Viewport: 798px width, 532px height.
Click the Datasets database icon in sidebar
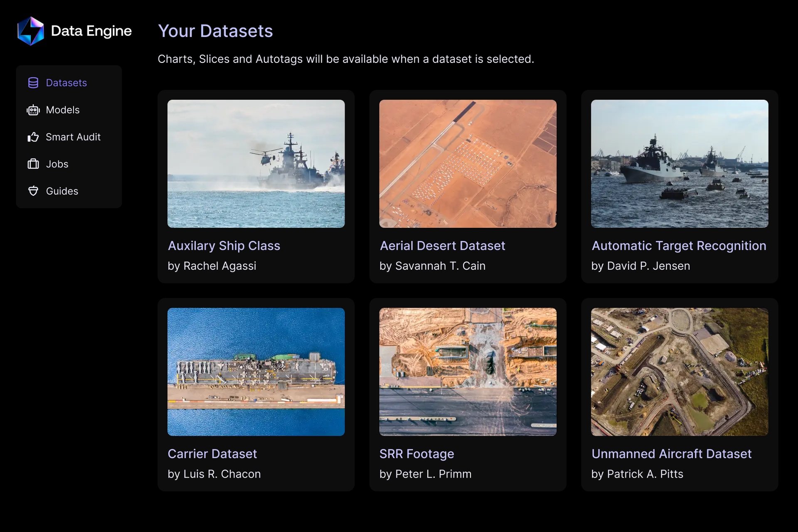(x=33, y=83)
